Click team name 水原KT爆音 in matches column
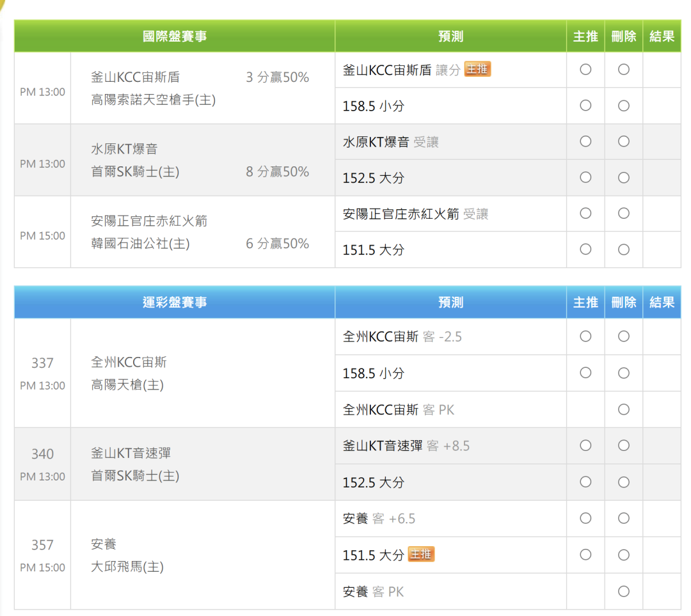691x616 pixels. 124,149
